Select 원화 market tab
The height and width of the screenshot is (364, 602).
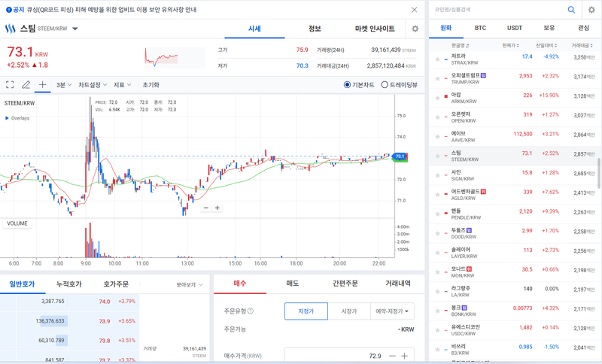(445, 28)
